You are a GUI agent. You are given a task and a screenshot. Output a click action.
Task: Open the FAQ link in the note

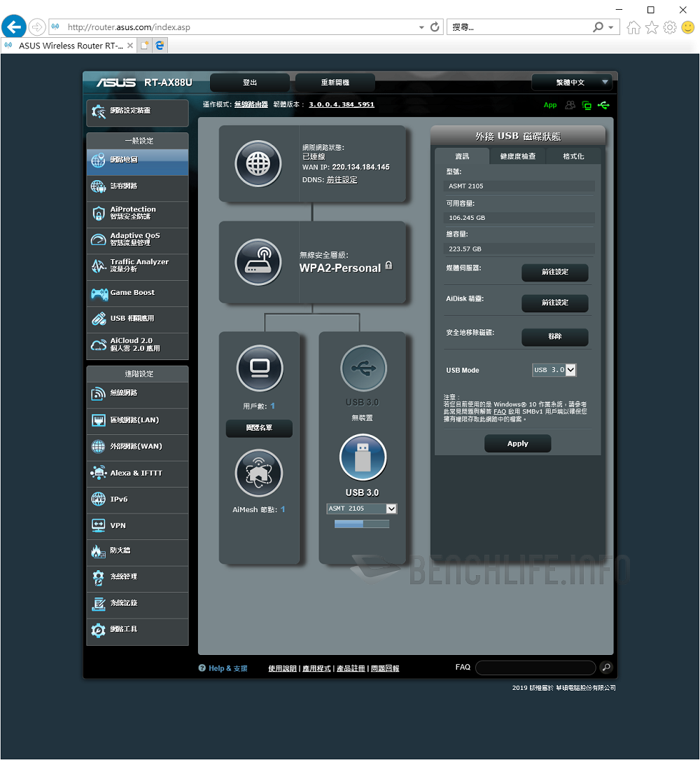(500, 411)
